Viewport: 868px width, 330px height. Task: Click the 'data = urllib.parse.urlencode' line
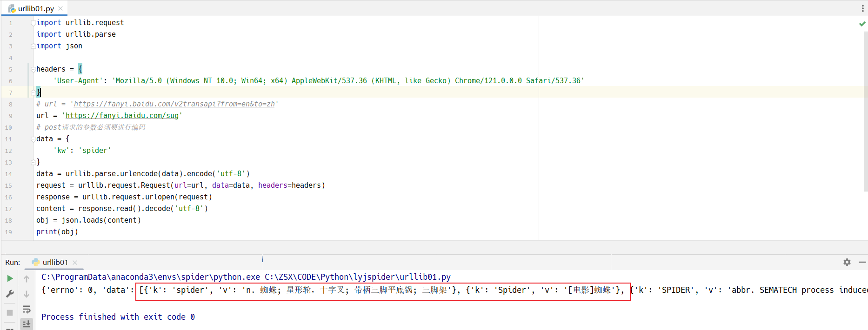coord(143,174)
